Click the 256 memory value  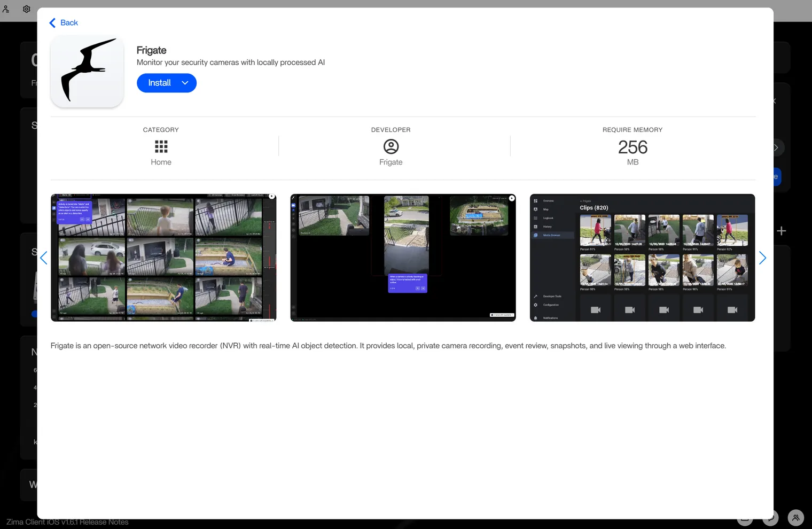tap(633, 147)
